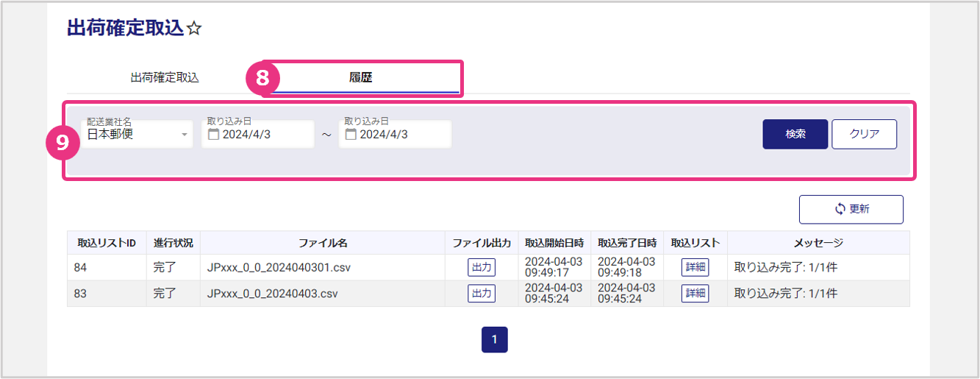Click the 検索 button
Screen dimensions: 980x379
click(x=795, y=135)
